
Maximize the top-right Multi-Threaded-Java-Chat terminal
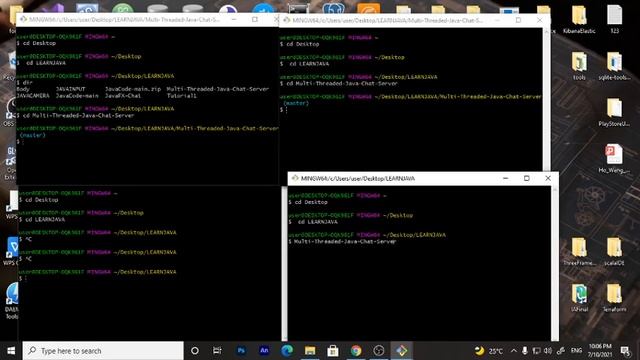coord(518,20)
